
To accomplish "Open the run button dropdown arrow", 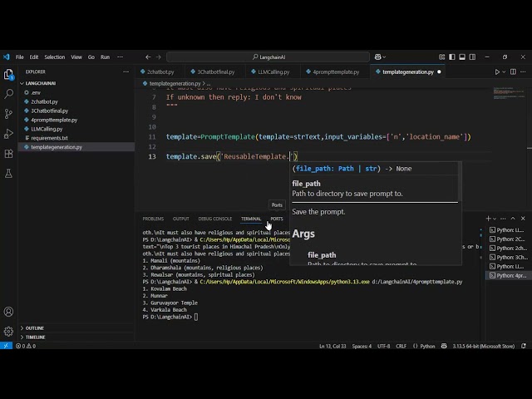I will [504, 72].
